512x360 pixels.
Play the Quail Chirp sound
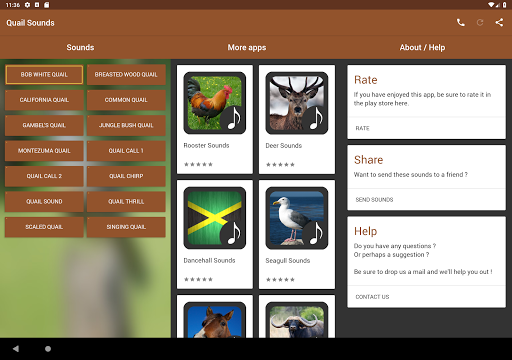pos(126,176)
